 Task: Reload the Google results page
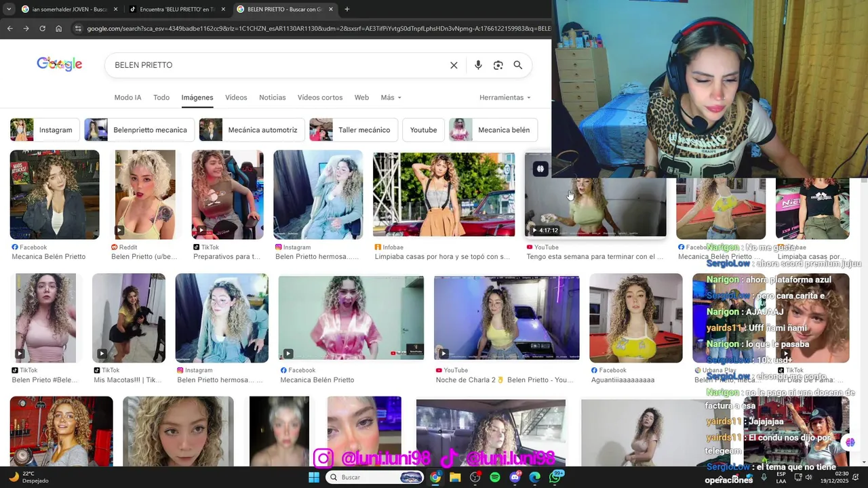coord(42,28)
